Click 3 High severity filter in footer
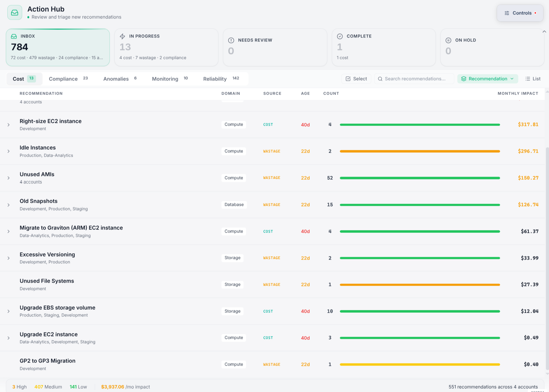Image resolution: width=549 pixels, height=392 pixels. (19, 387)
